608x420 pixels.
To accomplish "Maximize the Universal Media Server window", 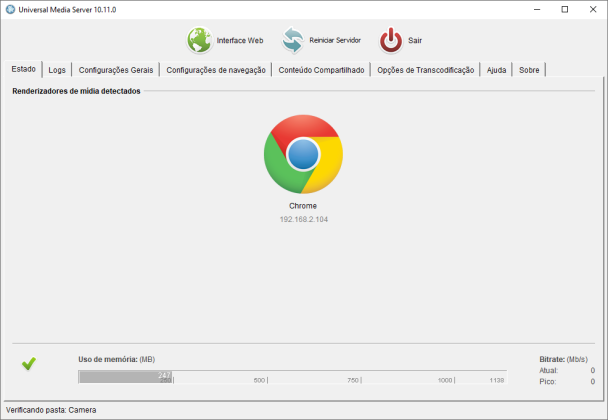I will tap(565, 9).
